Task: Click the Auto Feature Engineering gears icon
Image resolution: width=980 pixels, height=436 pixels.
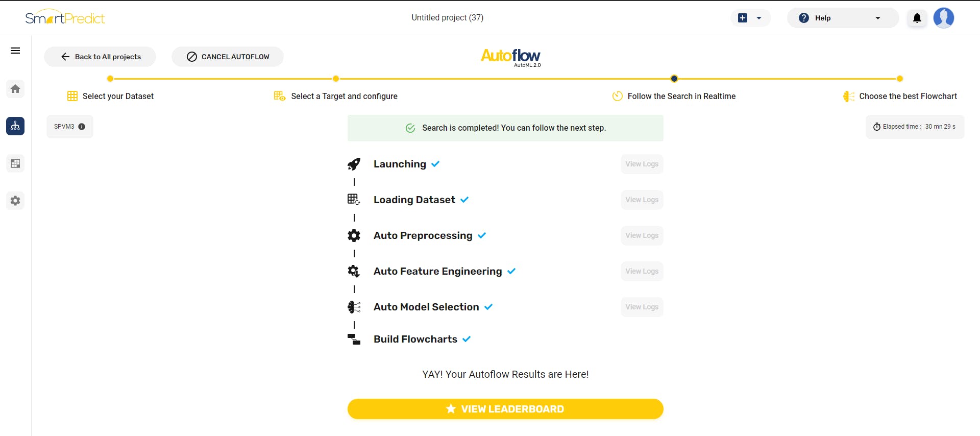Action: pos(354,271)
